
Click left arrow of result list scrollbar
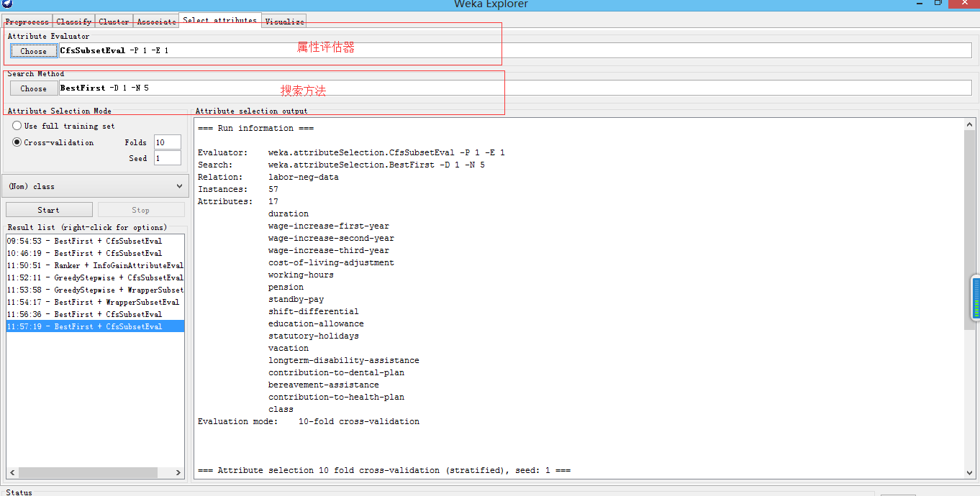click(12, 472)
